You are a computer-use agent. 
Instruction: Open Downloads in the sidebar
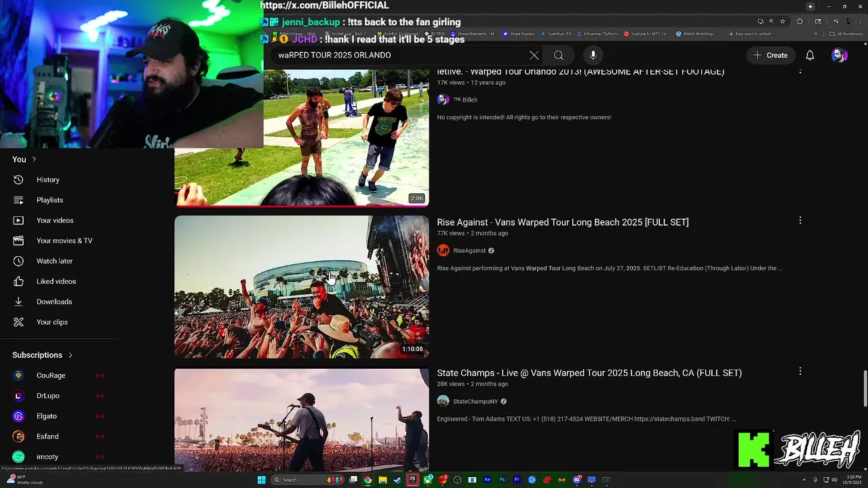(x=54, y=302)
